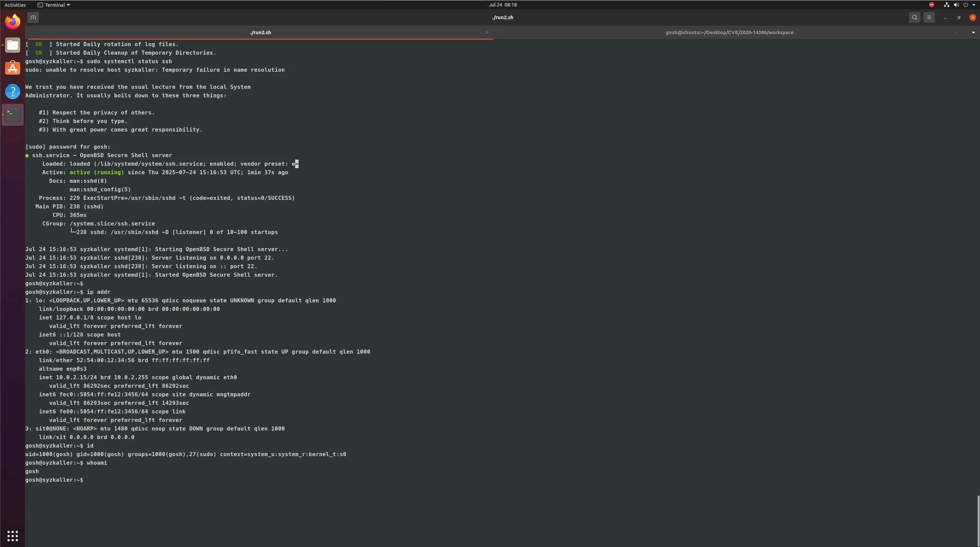980x547 pixels.
Task: Open Ubuntu Software from the dock
Action: [x=13, y=69]
